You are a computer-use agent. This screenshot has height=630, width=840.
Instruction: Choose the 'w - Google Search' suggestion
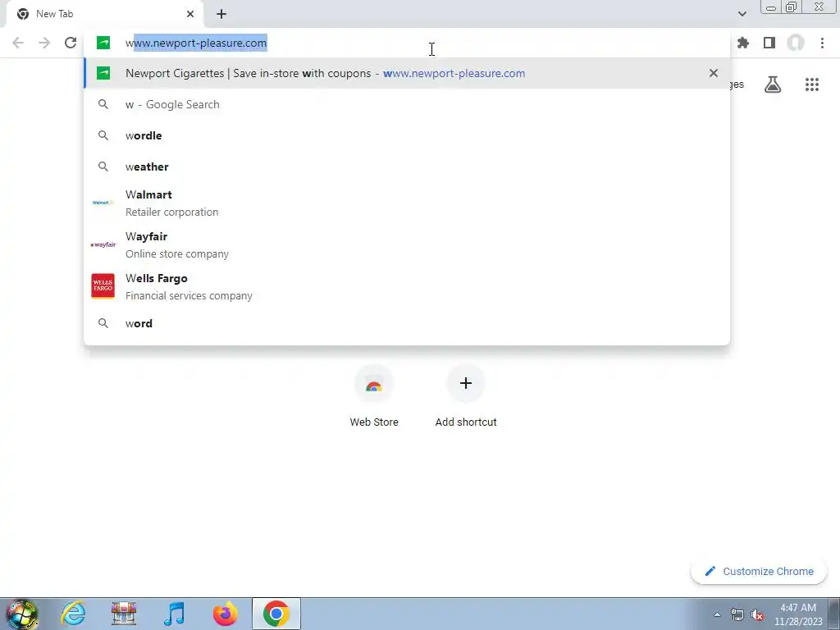407,104
